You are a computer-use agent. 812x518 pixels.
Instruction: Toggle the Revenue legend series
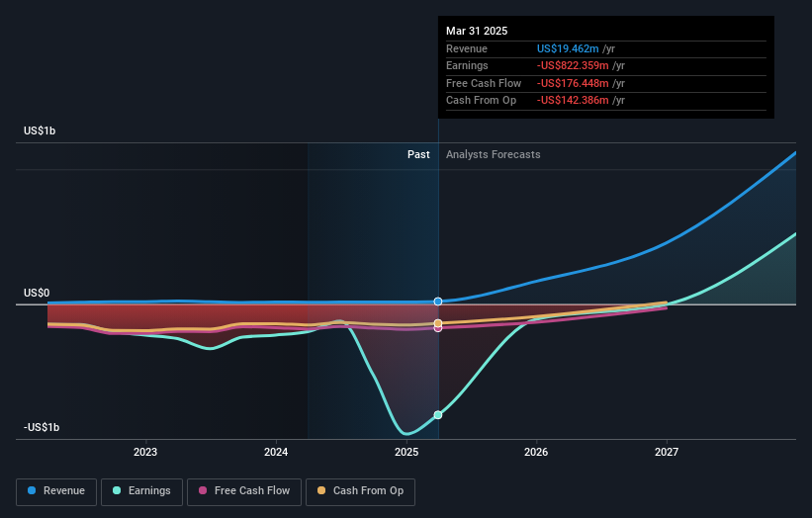pos(56,491)
